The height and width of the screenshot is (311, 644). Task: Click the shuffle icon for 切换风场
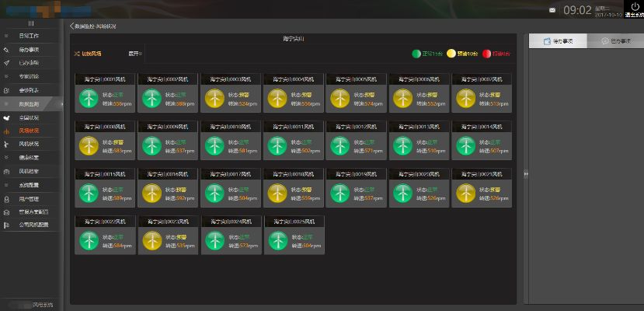76,54
